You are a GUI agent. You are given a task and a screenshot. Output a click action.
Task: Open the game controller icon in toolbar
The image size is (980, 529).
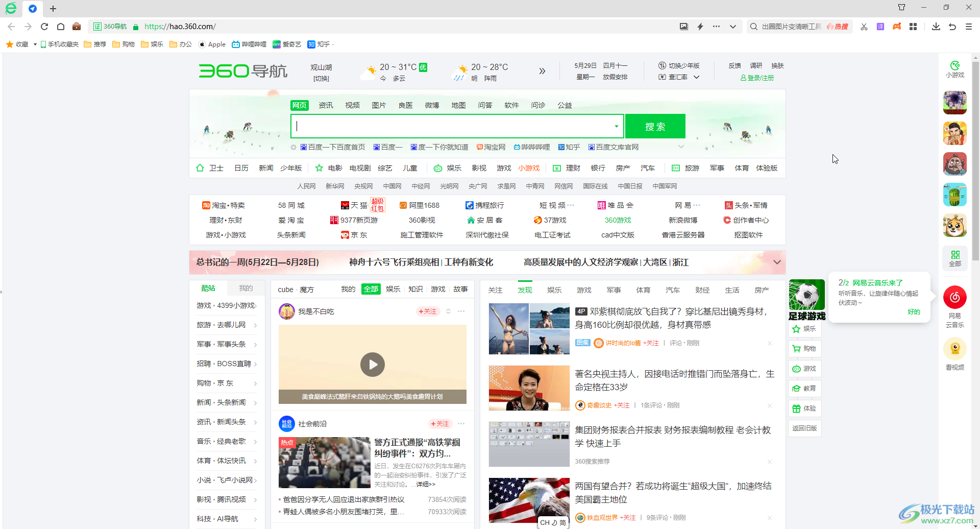pos(897,27)
